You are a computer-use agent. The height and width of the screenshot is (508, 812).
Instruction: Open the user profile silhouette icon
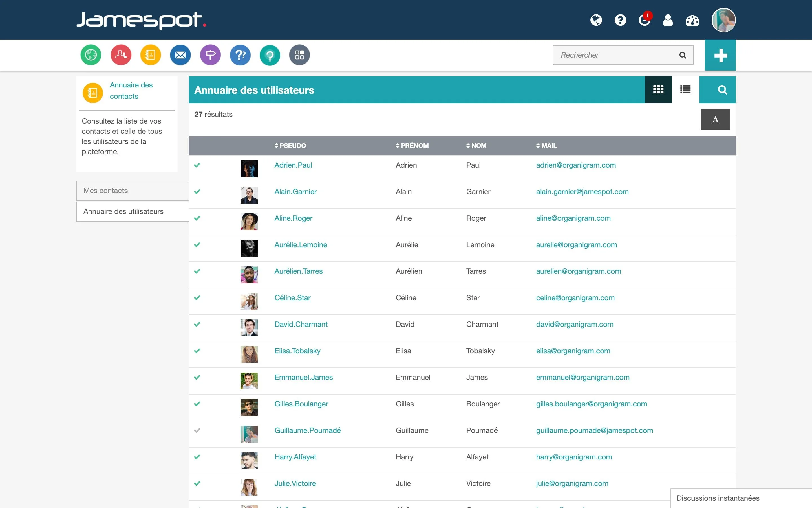(x=668, y=20)
